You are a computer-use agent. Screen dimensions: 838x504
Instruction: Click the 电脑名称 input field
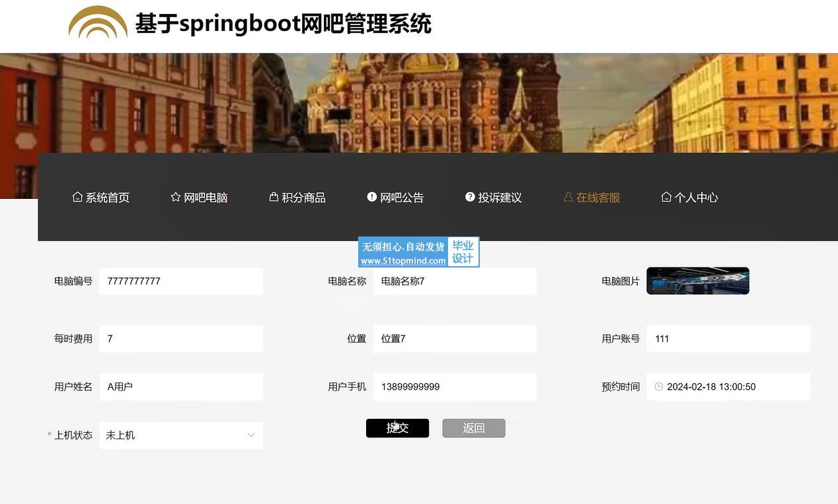click(x=455, y=281)
